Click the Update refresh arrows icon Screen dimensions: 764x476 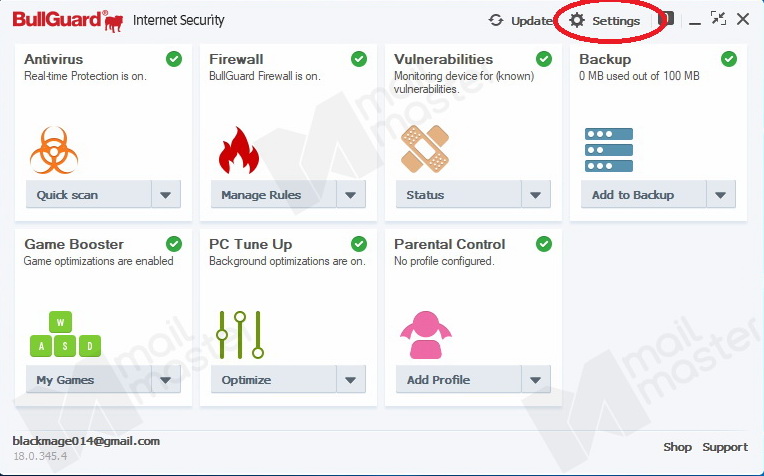click(496, 20)
